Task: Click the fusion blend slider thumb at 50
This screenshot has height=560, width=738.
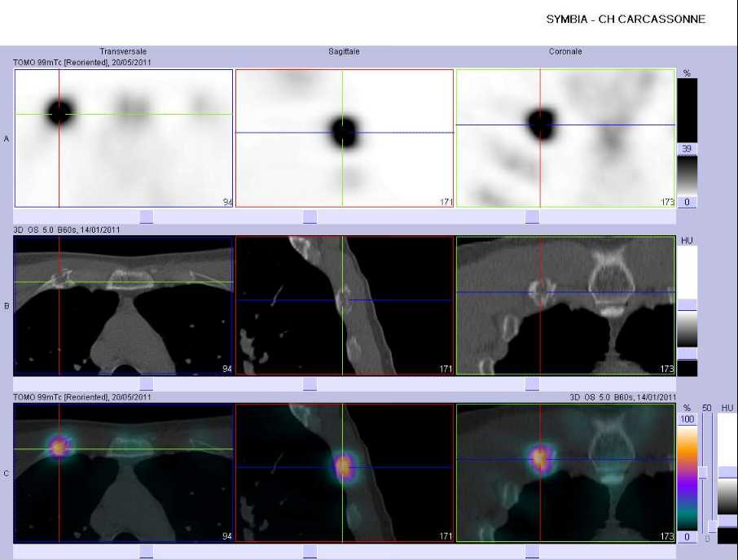Action: tap(703, 473)
